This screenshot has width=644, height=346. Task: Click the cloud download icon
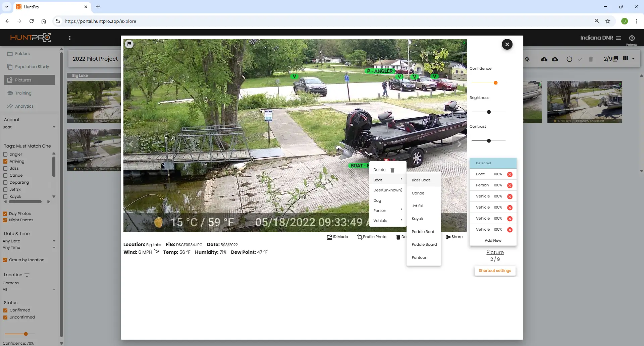pos(555,59)
